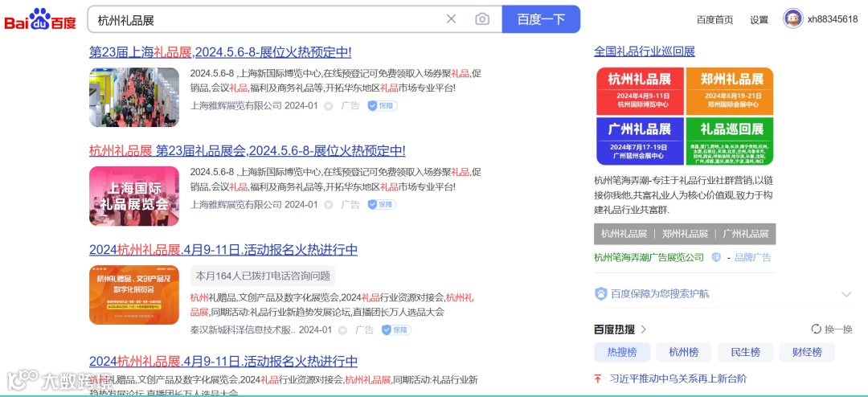Select 郑州礼品展 in the gray link bar
Image resolution: width=868 pixels, height=397 pixels.
(x=685, y=234)
